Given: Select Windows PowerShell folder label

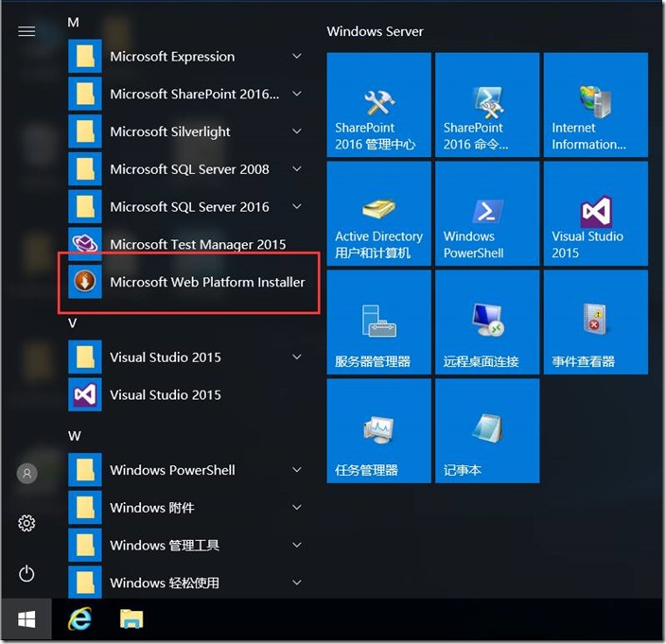Looking at the screenshot, I should 172,470.
